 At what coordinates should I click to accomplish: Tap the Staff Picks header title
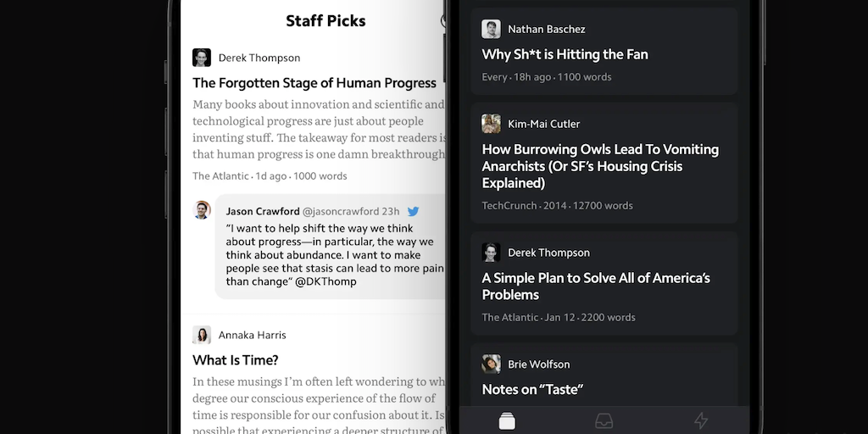point(325,21)
